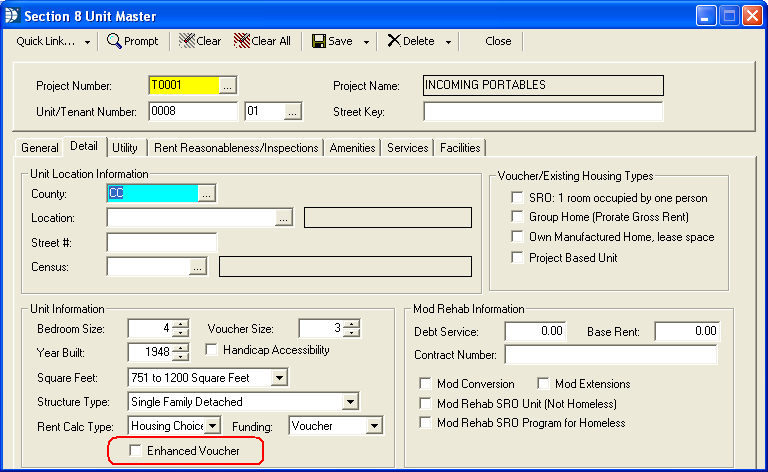Viewport: 768px width, 472px height.
Task: Check Group Home (Prorate Gross Rent)
Action: click(517, 216)
